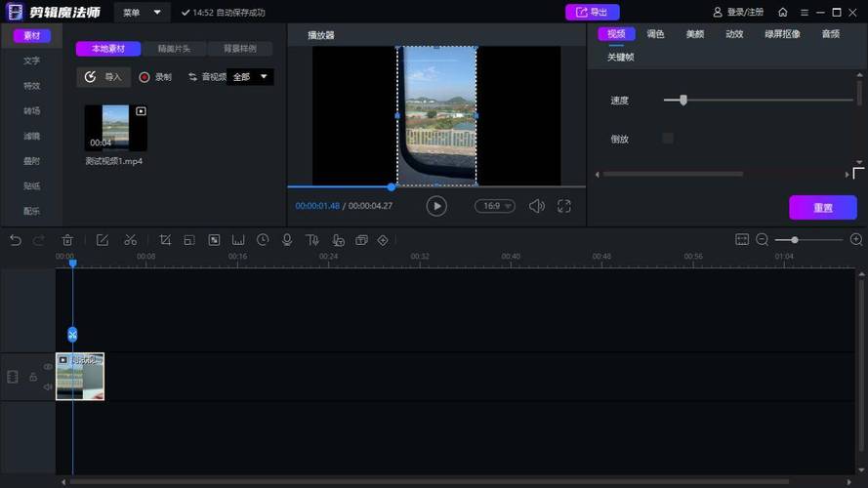Select 特效 in the left sidebar
The width and height of the screenshot is (868, 488).
click(x=31, y=86)
